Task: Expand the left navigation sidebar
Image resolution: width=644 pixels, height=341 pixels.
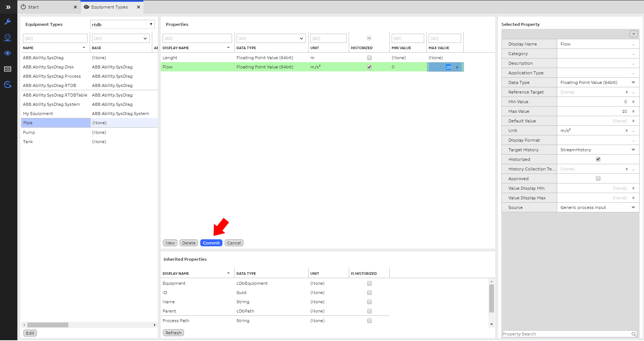Action: pos(8,7)
